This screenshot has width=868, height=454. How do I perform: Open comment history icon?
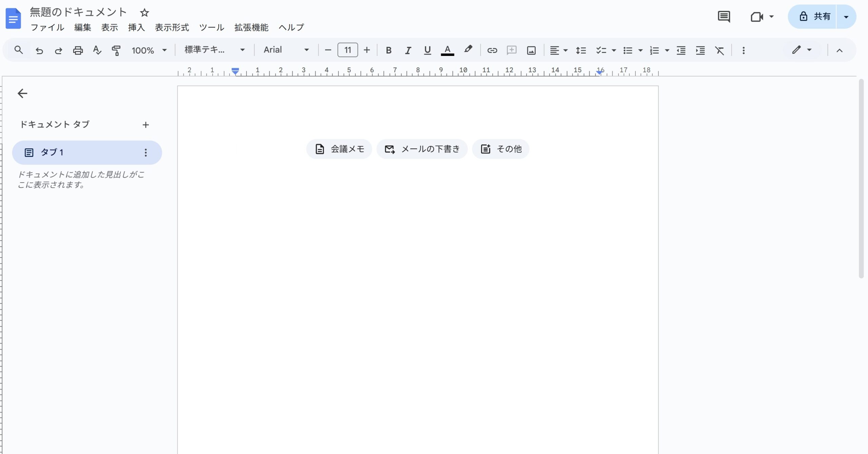click(724, 17)
